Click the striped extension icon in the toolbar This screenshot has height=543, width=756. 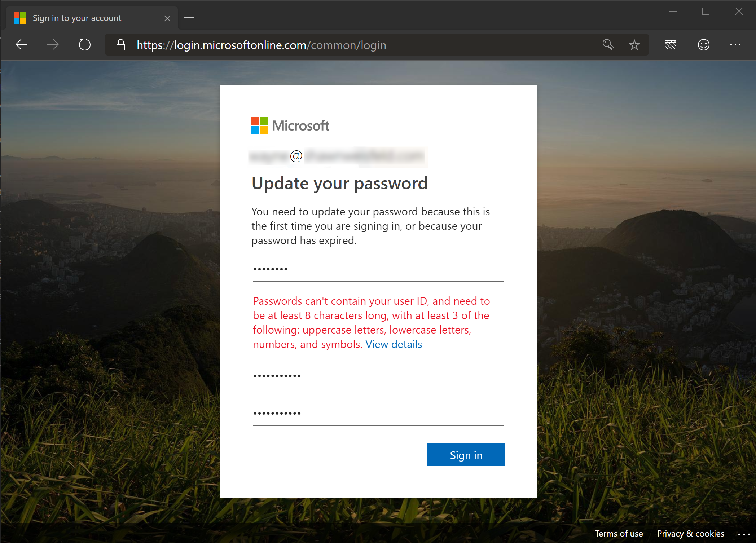tap(670, 45)
